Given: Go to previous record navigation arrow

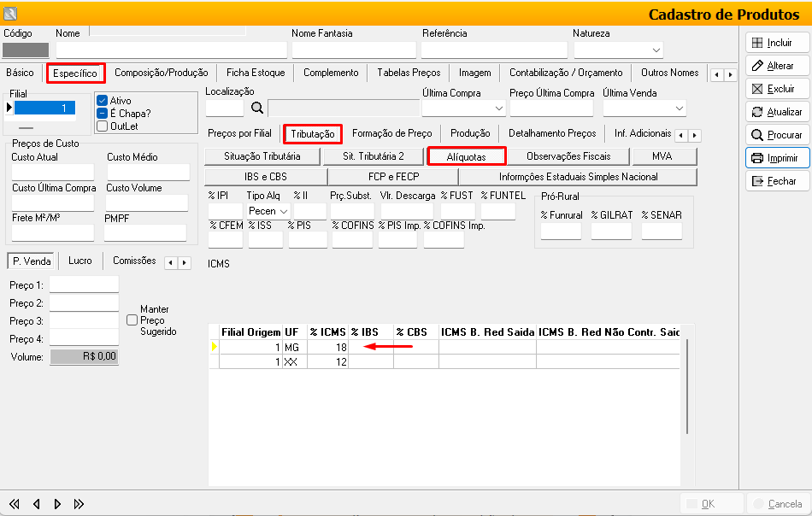Looking at the screenshot, I should [x=37, y=503].
